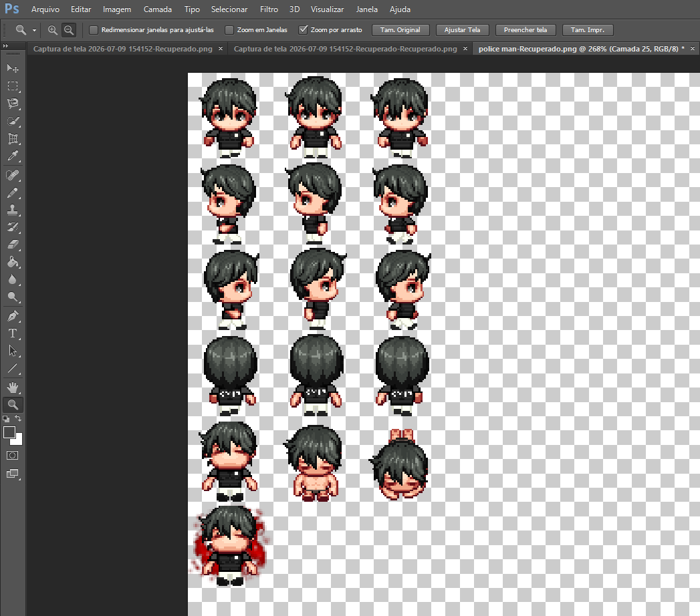Choose the Eyedropper tool
700x616 pixels.
[x=13, y=156]
